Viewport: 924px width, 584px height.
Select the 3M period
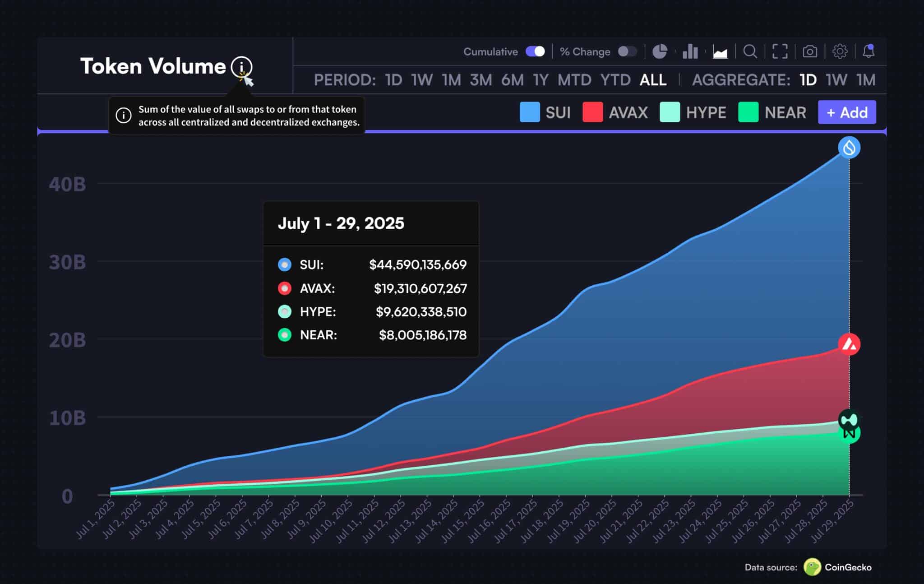tap(480, 80)
